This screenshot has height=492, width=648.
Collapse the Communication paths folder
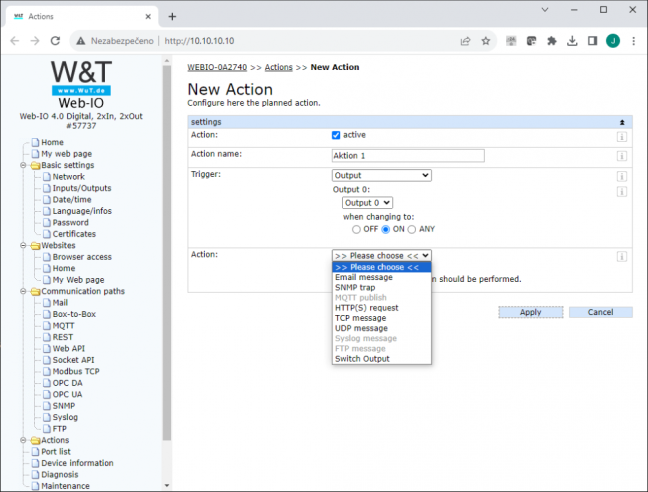pos(23,291)
